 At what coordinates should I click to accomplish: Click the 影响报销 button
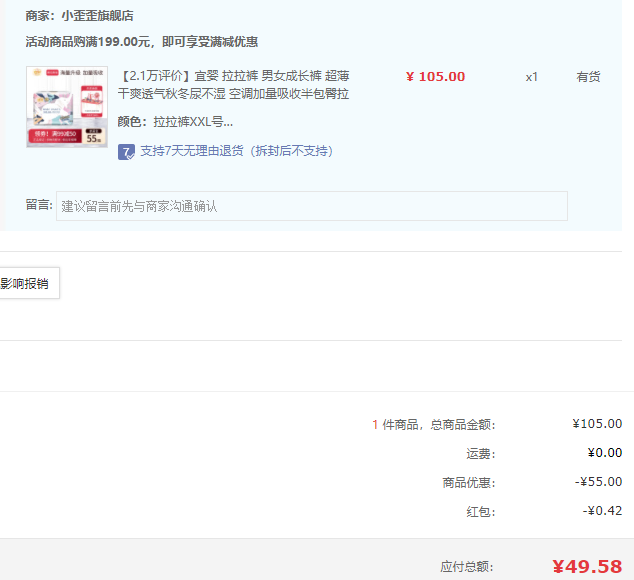29,284
